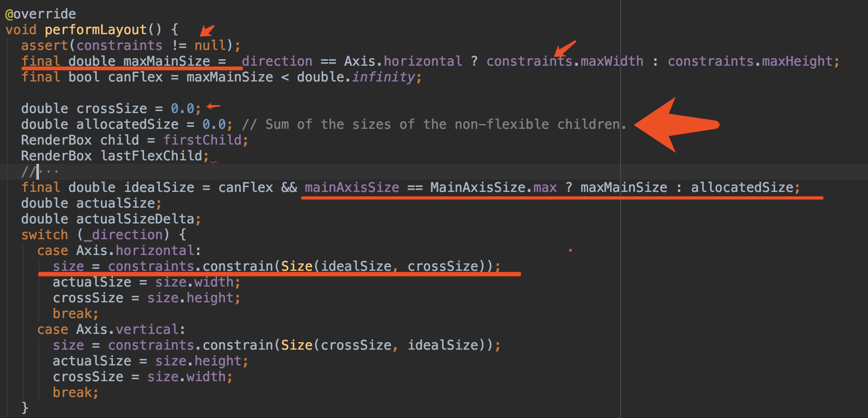
Task: Click mainAxisSize identifier
Action: pos(352,188)
